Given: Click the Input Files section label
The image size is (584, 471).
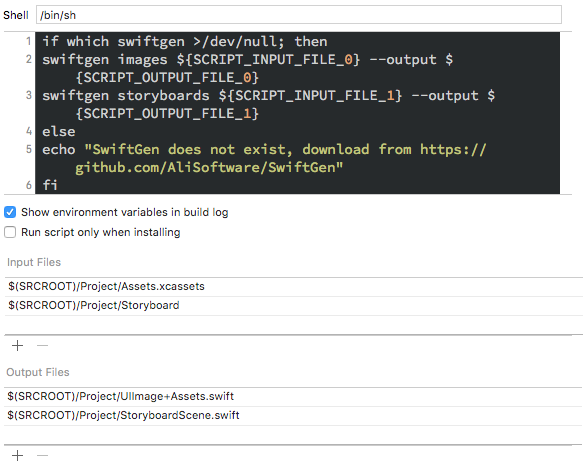Looking at the screenshot, I should pos(34,262).
